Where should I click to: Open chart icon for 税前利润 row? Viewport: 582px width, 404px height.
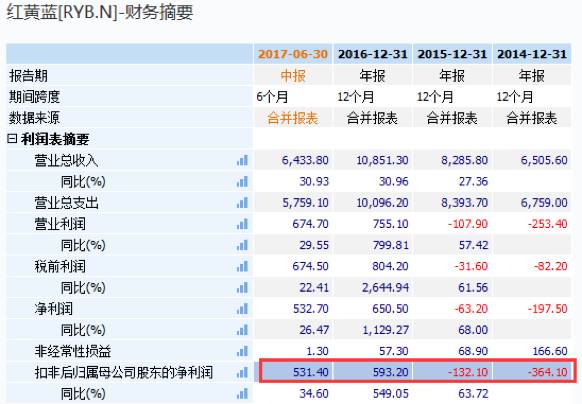[x=242, y=266]
